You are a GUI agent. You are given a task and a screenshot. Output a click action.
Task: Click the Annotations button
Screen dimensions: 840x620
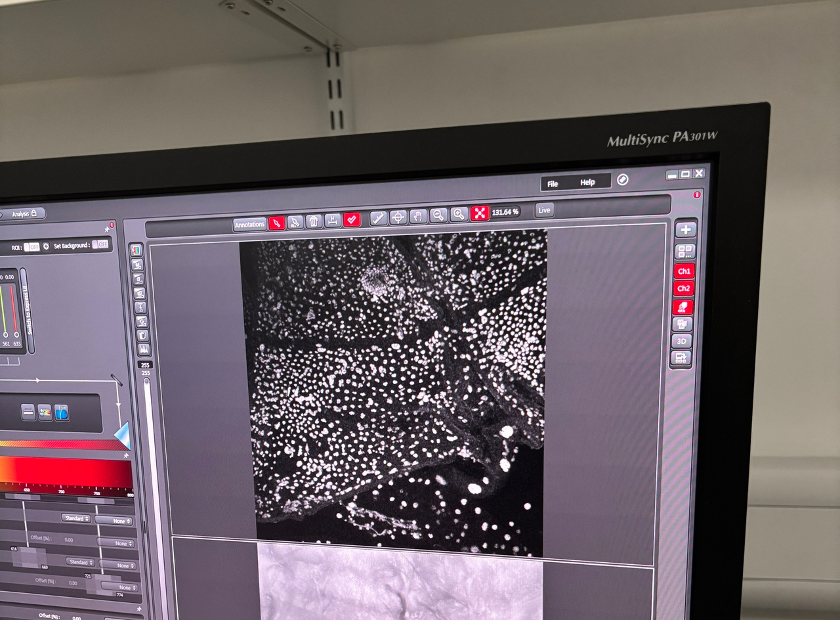pyautogui.click(x=249, y=225)
